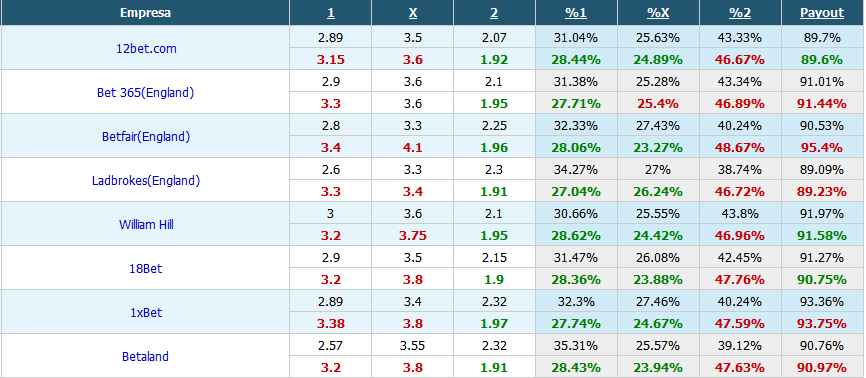Sort by the %1 header

click(x=576, y=13)
